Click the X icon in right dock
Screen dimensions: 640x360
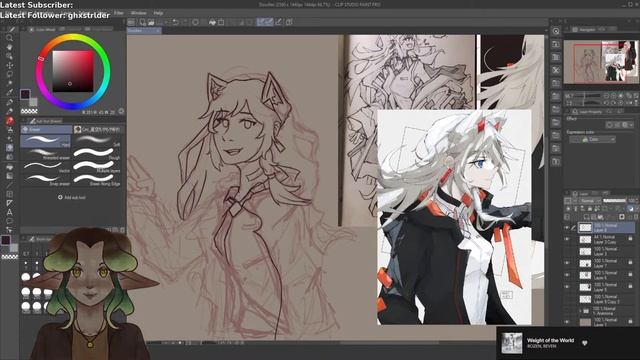pos(556,70)
